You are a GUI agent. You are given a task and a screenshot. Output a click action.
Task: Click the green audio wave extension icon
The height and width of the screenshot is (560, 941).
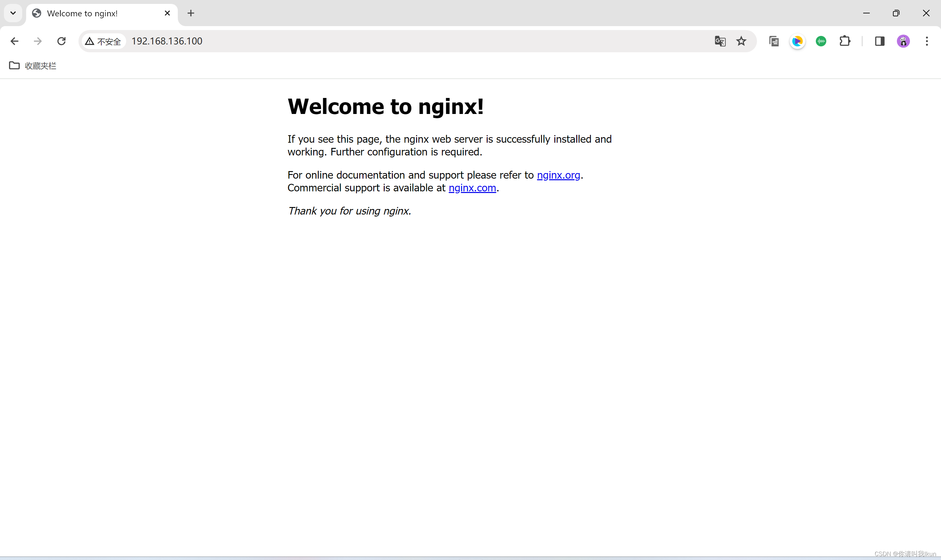[821, 41]
